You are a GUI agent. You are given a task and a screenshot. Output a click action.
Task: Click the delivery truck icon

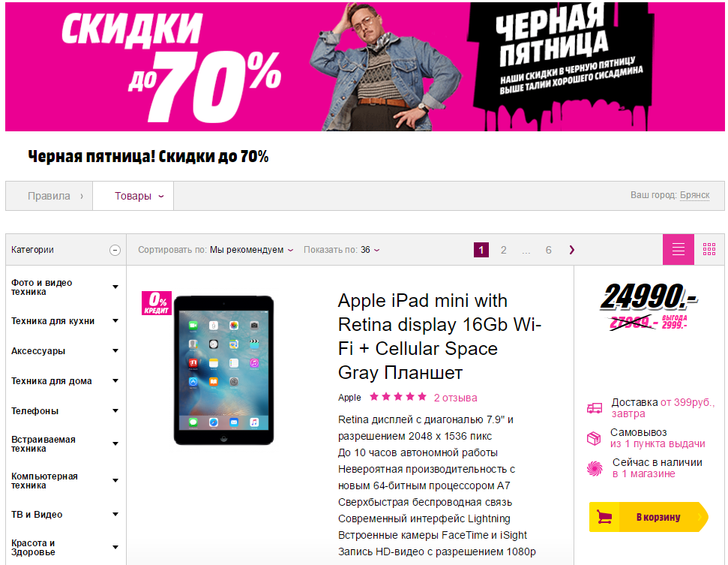click(595, 408)
